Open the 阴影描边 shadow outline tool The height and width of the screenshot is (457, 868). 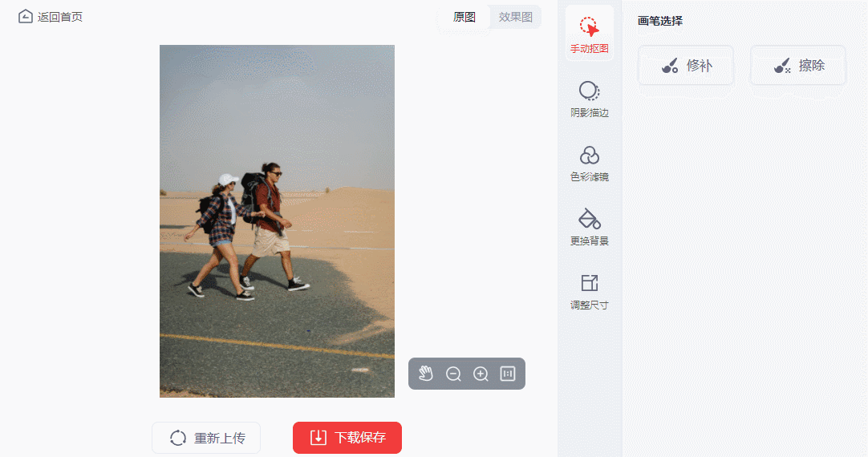(x=589, y=99)
